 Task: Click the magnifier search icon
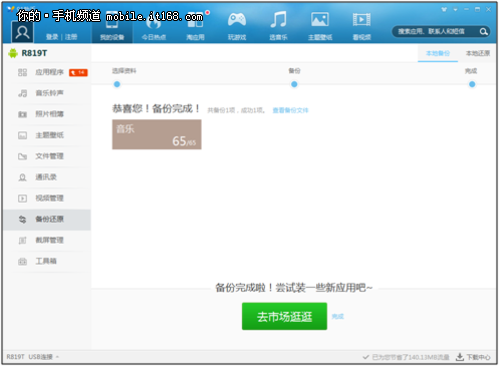[x=483, y=32]
